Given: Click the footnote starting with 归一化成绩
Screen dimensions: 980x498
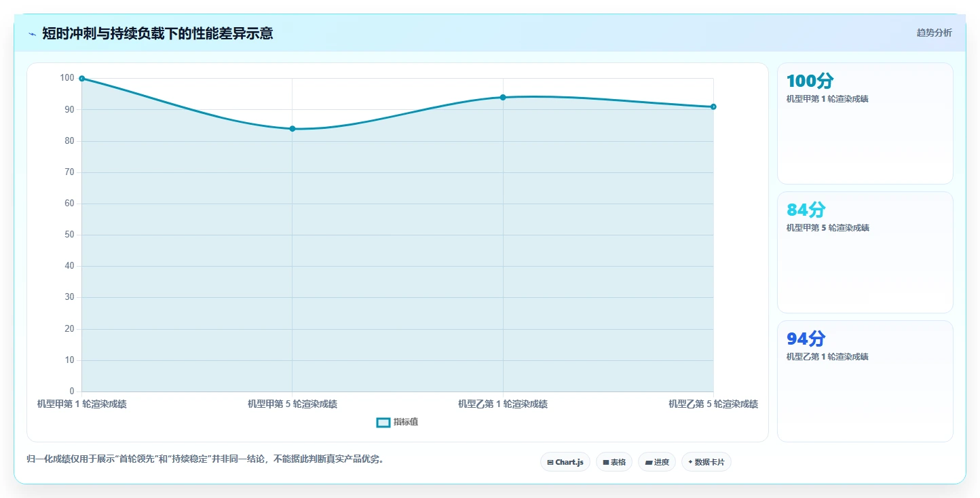Looking at the screenshot, I should click(x=207, y=459).
